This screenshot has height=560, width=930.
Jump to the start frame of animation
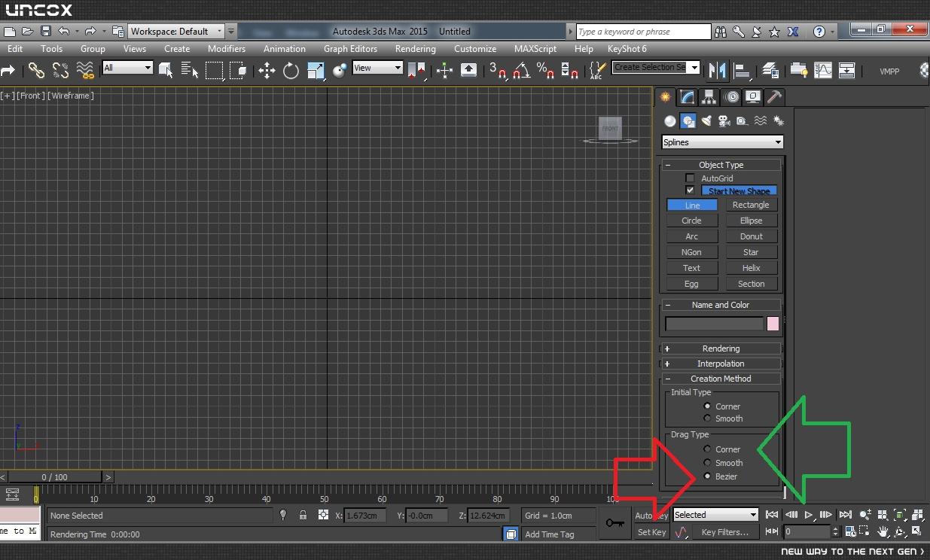(772, 515)
